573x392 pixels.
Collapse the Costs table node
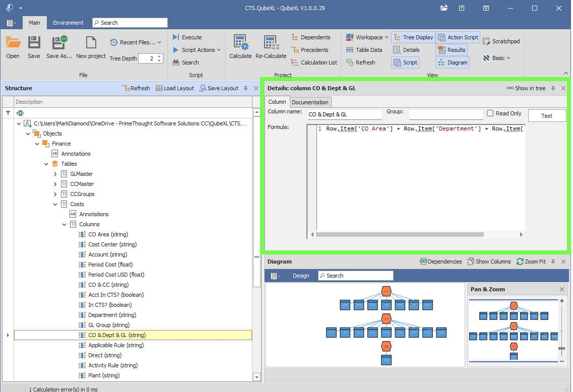55,204
